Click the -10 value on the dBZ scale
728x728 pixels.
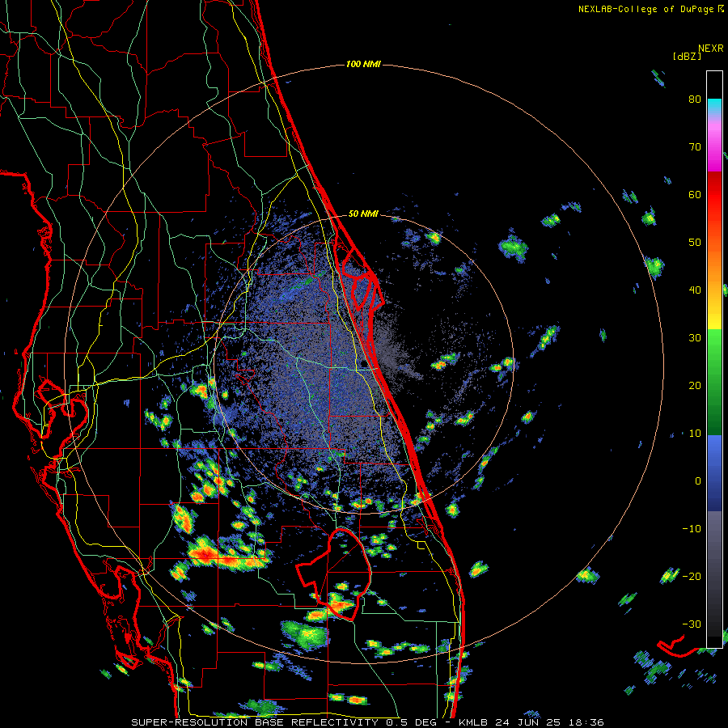pyautogui.click(x=692, y=528)
